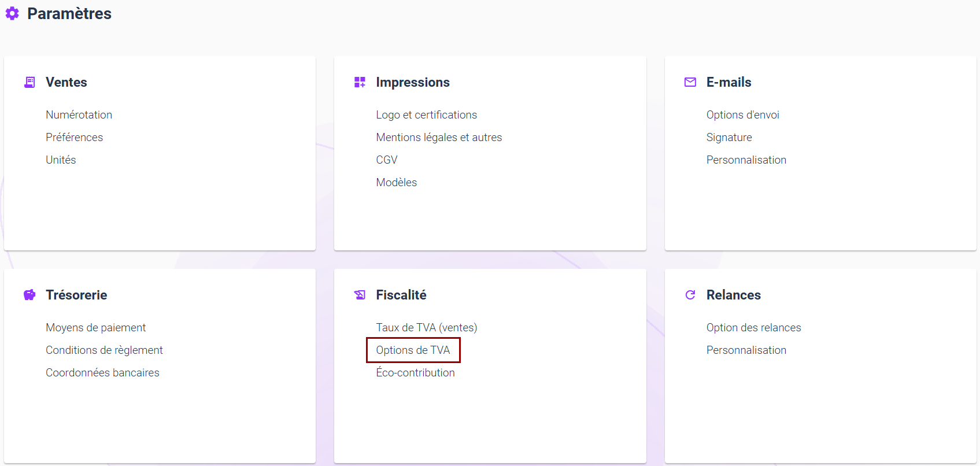This screenshot has height=466, width=980.
Task: Click the Ventes receipt icon
Action: click(x=29, y=82)
